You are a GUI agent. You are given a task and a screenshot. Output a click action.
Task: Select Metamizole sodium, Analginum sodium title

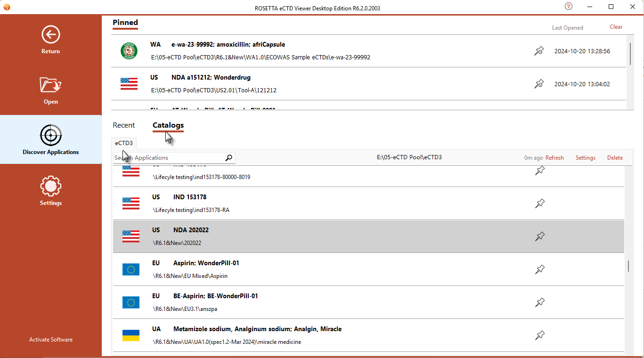[257, 329]
